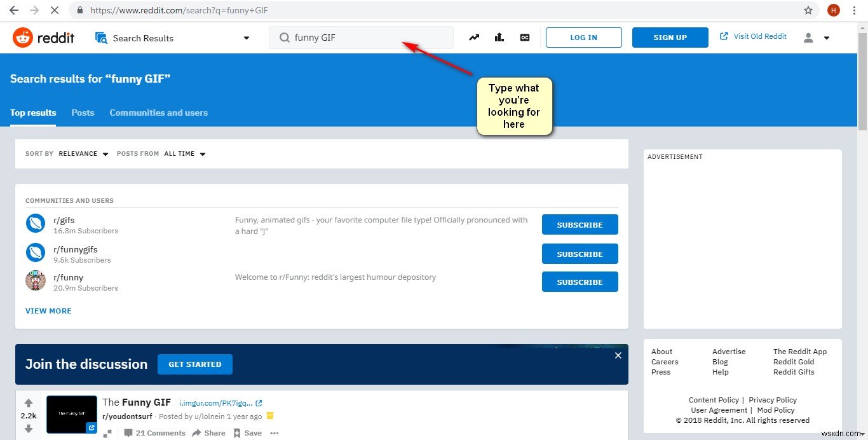The image size is (868, 440).
Task: Expand the post preview icon
Action: coord(107,433)
